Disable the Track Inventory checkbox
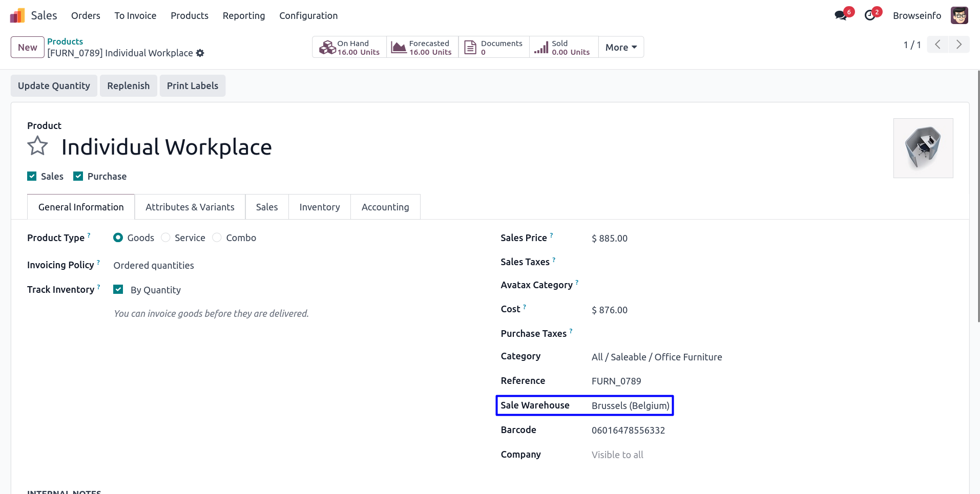Image resolution: width=980 pixels, height=494 pixels. [x=118, y=289]
